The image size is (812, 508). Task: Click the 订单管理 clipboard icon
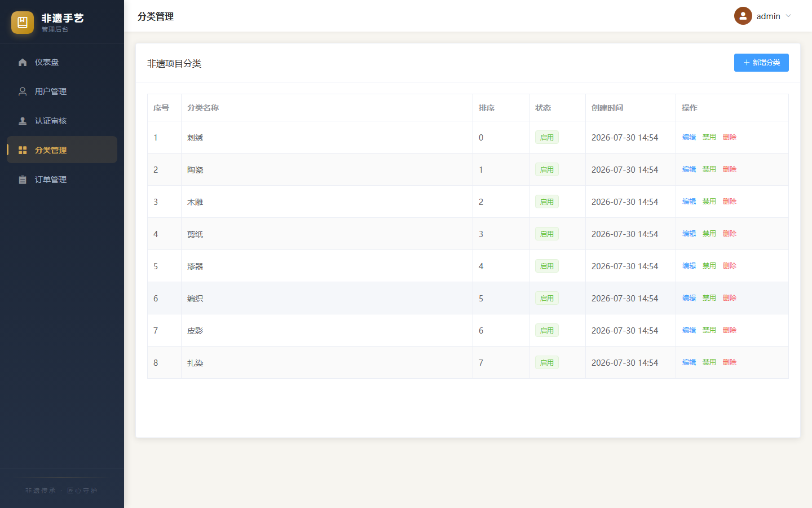pos(23,179)
